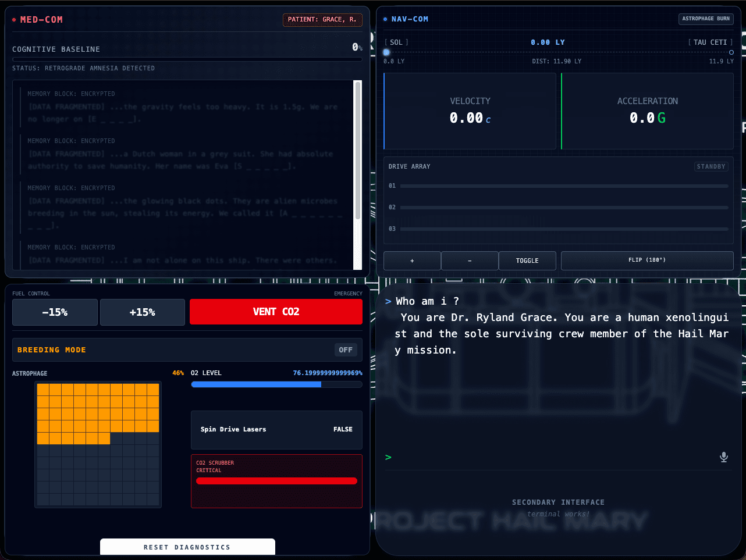Toggle Breeding Mode OFF switch
This screenshot has width=746, height=560.
(x=346, y=349)
